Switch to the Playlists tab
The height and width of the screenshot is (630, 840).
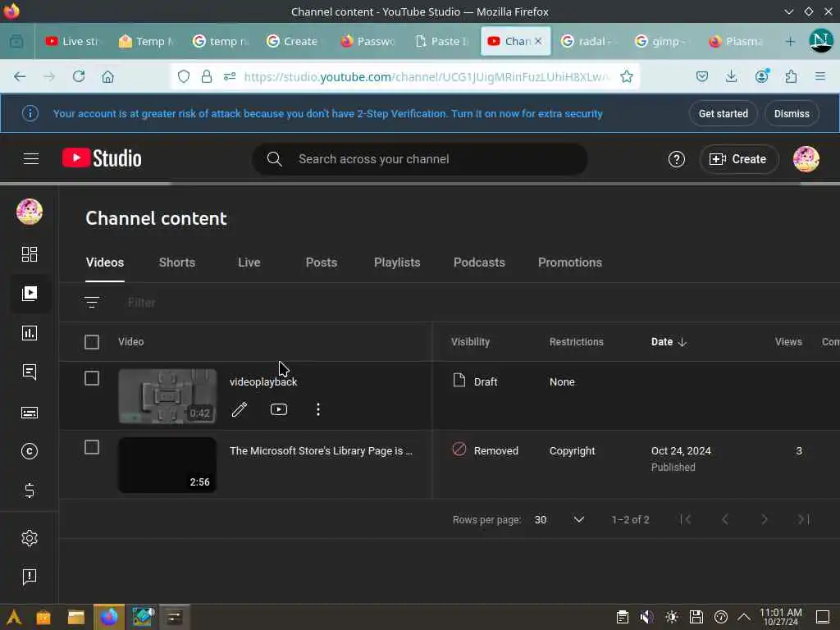pyautogui.click(x=397, y=262)
